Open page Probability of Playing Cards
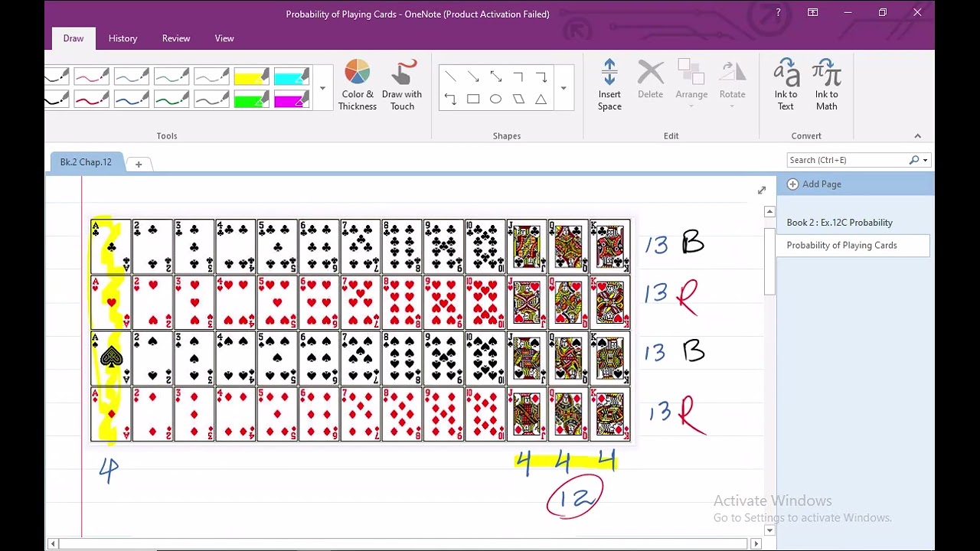 (854, 246)
